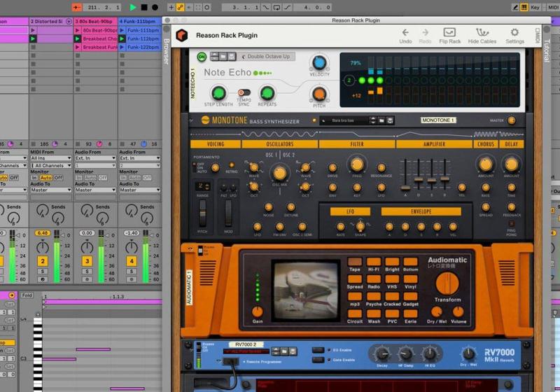
Task: Browse Monotone patches with folder icon
Action: pyautogui.click(x=381, y=120)
